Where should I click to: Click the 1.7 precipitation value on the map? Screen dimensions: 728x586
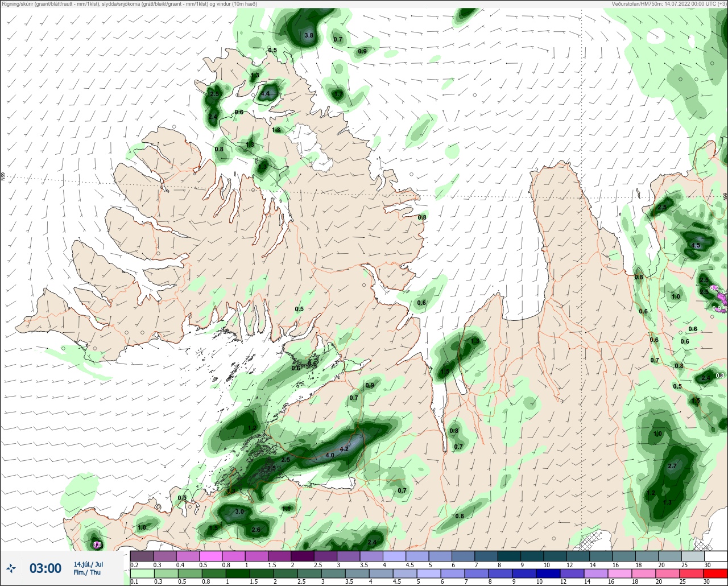click(x=338, y=94)
